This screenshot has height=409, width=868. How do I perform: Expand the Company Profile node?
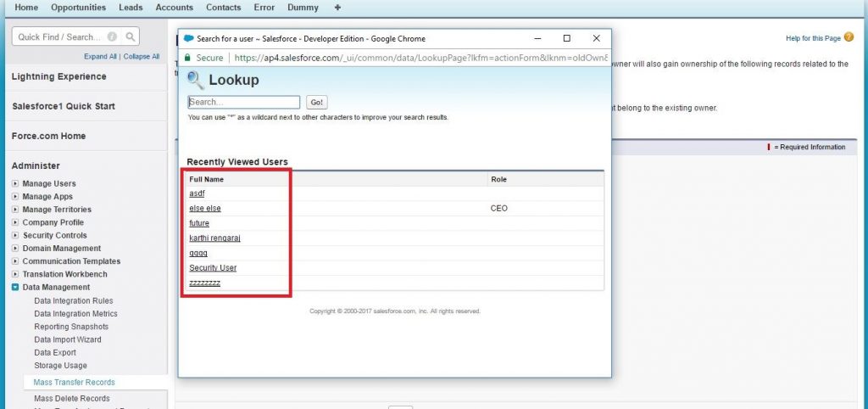click(x=15, y=222)
